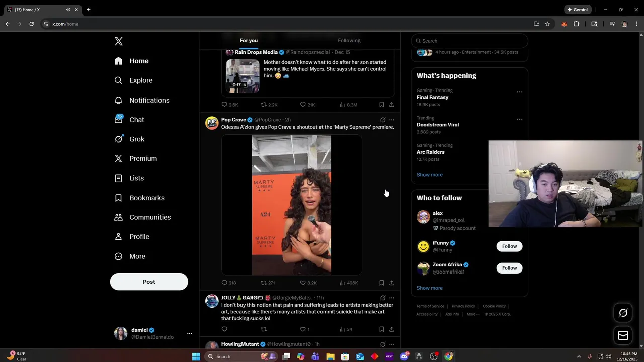The width and height of the screenshot is (644, 362).
Task: Play the Rain Drops Media video thumbnail
Action: [243, 76]
